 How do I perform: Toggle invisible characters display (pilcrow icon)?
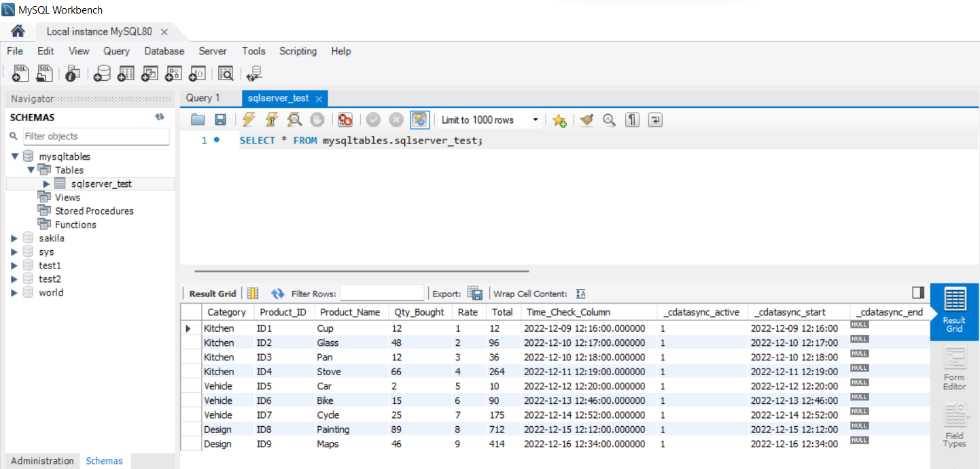(633, 120)
